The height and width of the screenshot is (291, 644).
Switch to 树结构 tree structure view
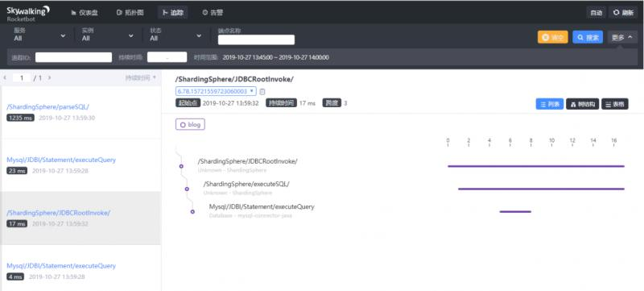coord(582,104)
